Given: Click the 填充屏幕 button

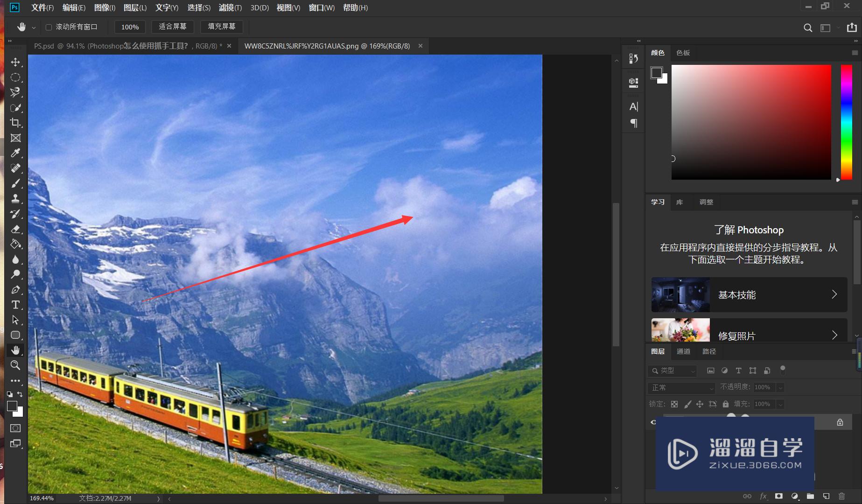Looking at the screenshot, I should 222,27.
